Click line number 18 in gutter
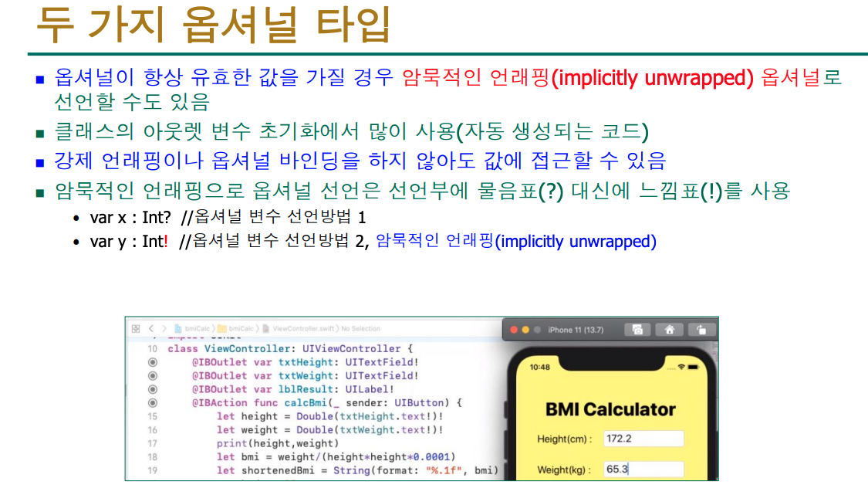868x495 pixels. (x=152, y=456)
